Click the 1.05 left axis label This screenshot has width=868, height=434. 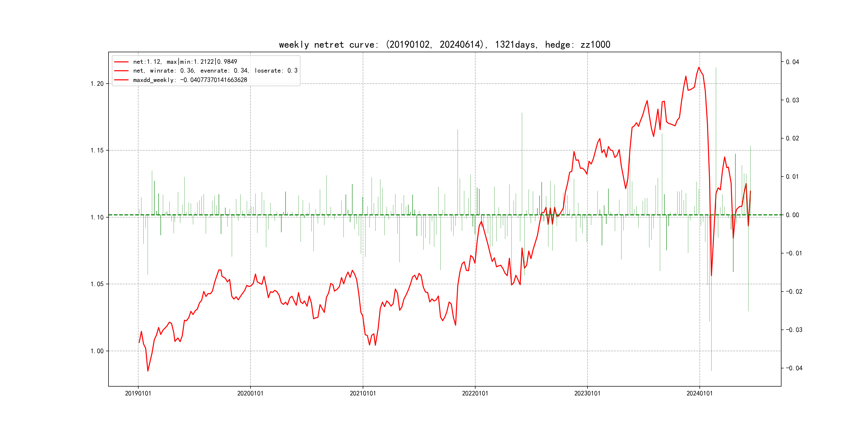[x=97, y=285]
